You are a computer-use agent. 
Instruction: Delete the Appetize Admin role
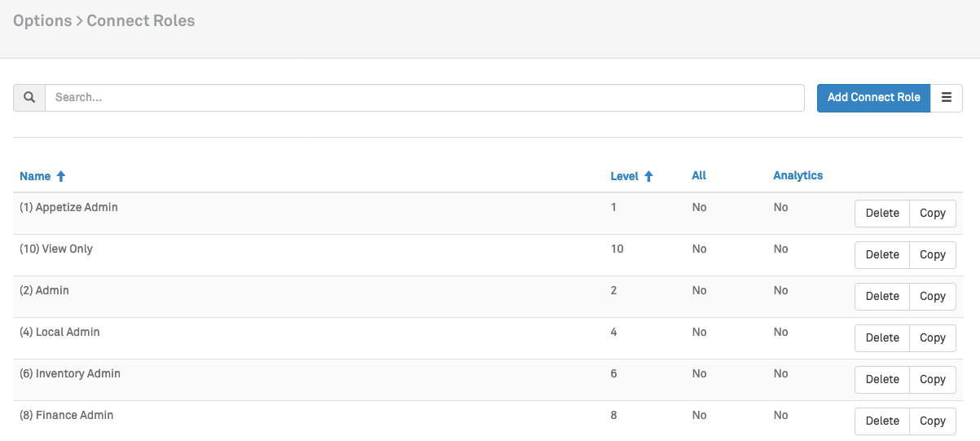pos(881,213)
